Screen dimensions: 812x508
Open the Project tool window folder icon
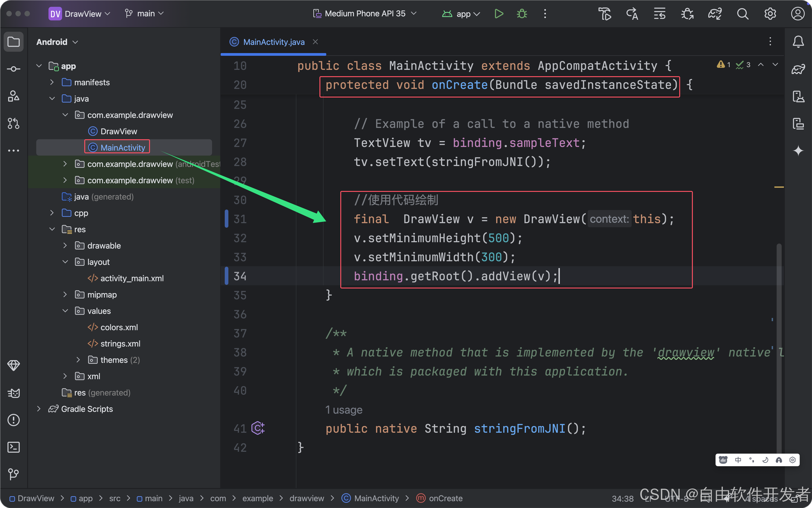[x=13, y=42]
